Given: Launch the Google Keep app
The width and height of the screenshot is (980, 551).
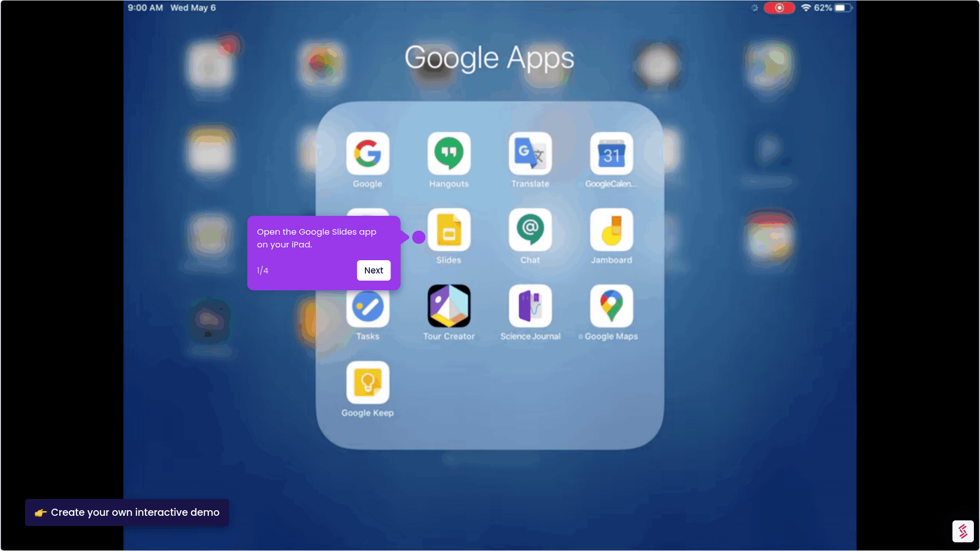Looking at the screenshot, I should pos(367,383).
